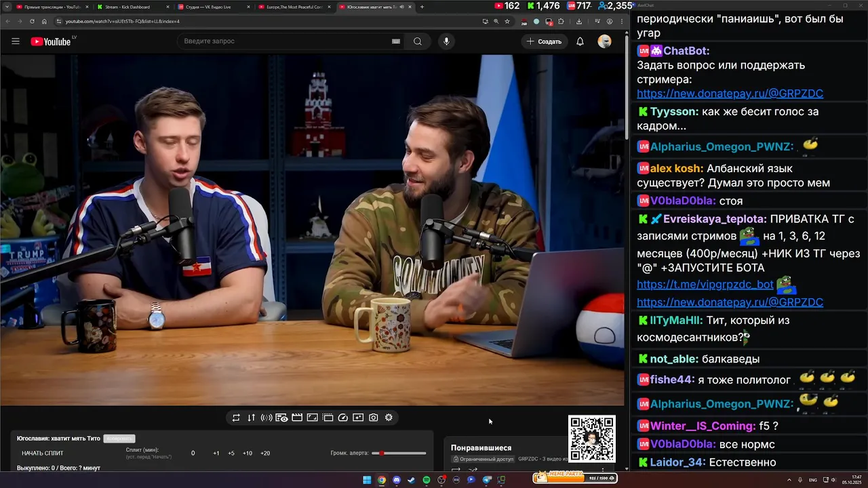Click the sparkle frame icon in player toolbar
Viewport: 868px width, 488px height.
click(358, 418)
